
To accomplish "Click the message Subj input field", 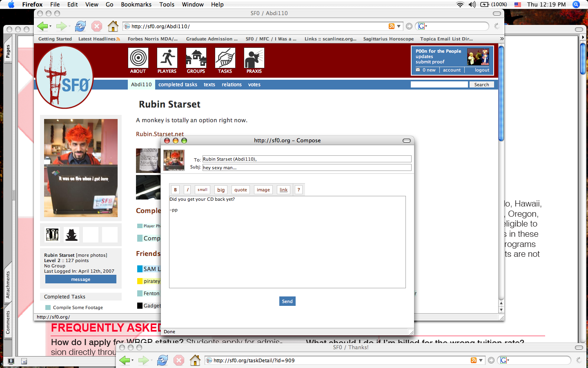I will pos(307,168).
